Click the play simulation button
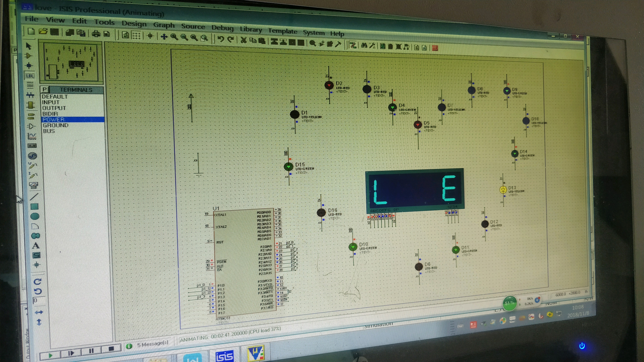The height and width of the screenshot is (362, 644). (x=50, y=355)
